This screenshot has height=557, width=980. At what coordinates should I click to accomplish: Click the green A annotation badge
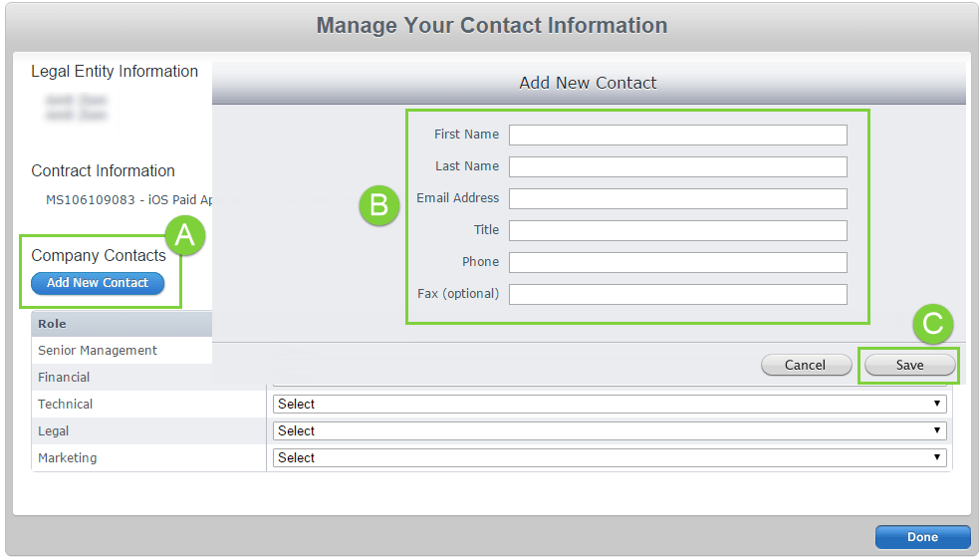(184, 235)
